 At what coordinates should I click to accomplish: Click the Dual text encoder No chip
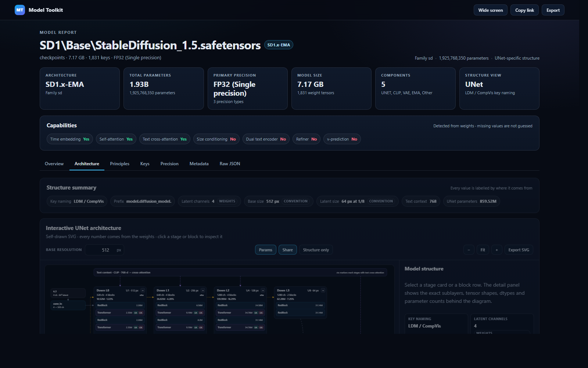click(x=266, y=139)
